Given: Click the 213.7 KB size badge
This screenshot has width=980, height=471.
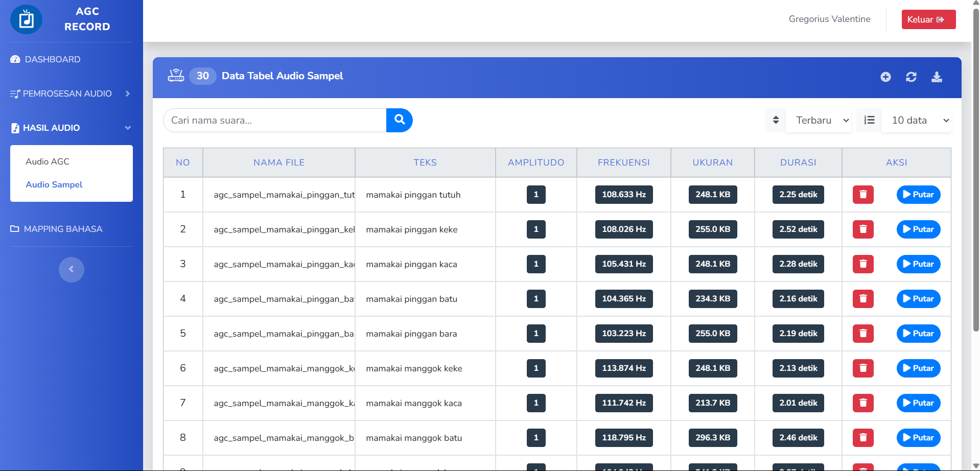Looking at the screenshot, I should pyautogui.click(x=713, y=403).
